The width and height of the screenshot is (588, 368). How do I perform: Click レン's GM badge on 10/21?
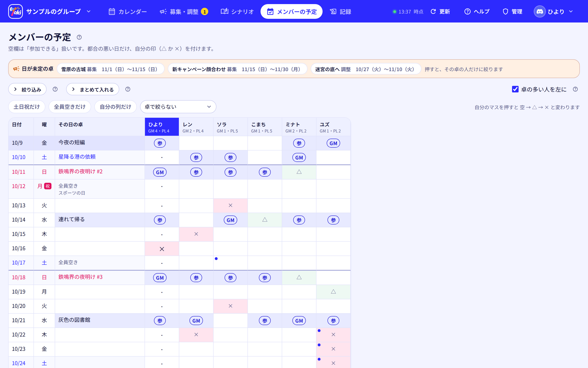pos(196,321)
